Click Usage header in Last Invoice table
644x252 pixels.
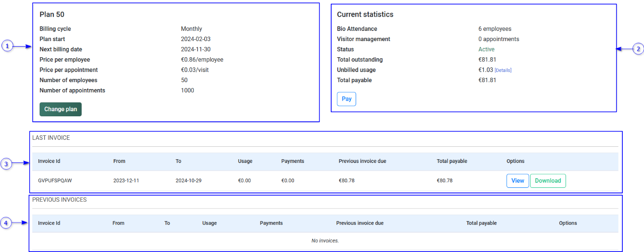[x=245, y=161]
